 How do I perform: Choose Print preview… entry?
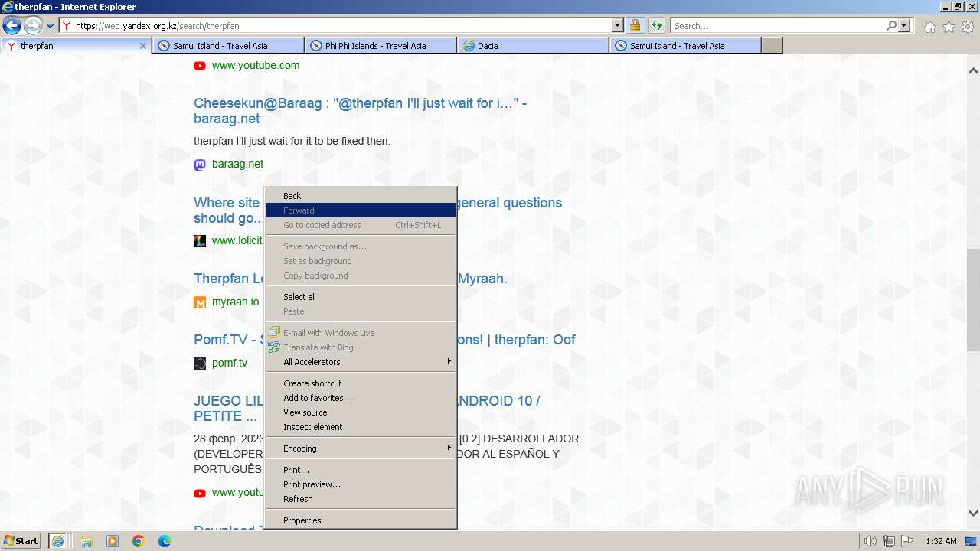361,484
